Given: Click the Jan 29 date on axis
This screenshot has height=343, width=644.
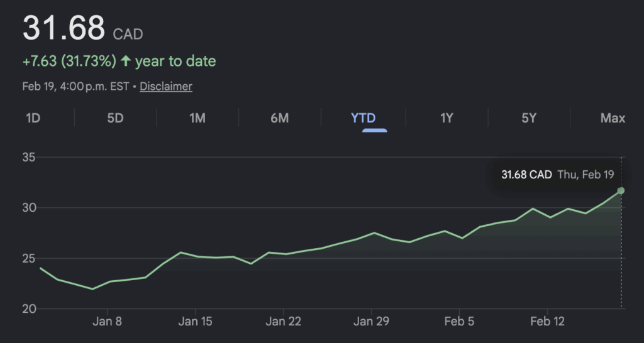Looking at the screenshot, I should pos(371,322).
